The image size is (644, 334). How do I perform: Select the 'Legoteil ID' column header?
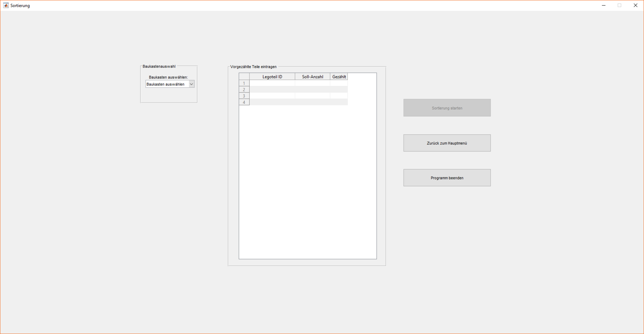click(x=272, y=77)
